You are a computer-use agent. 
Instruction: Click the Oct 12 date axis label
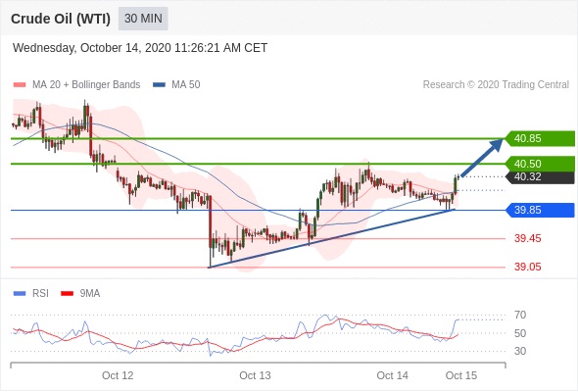[118, 375]
